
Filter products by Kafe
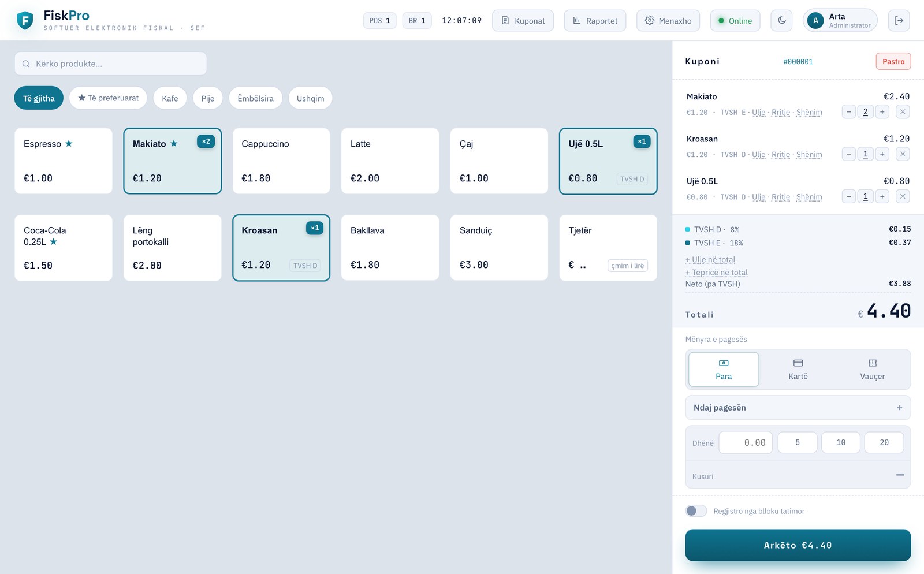[x=170, y=98]
